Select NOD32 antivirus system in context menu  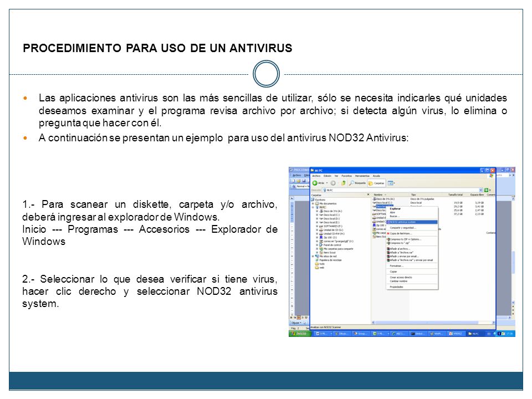(x=412, y=222)
